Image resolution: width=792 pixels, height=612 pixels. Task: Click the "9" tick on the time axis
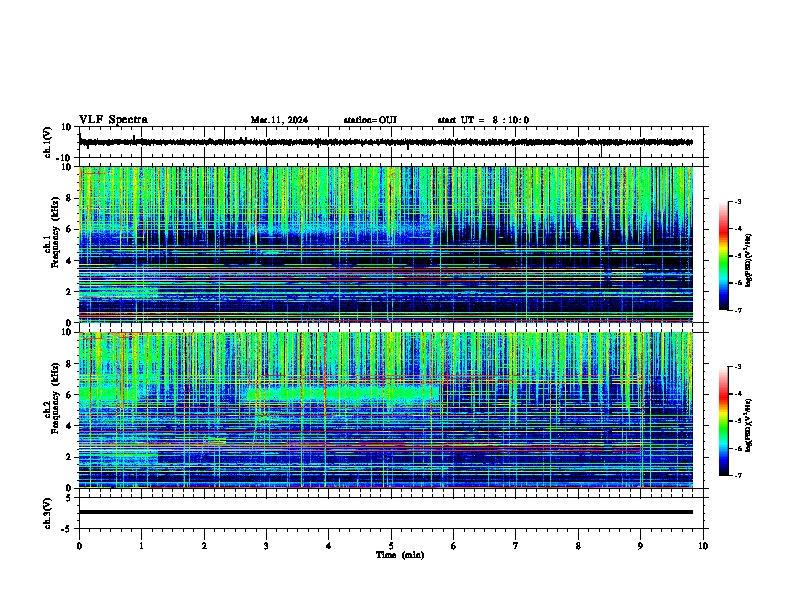pyautogui.click(x=640, y=546)
